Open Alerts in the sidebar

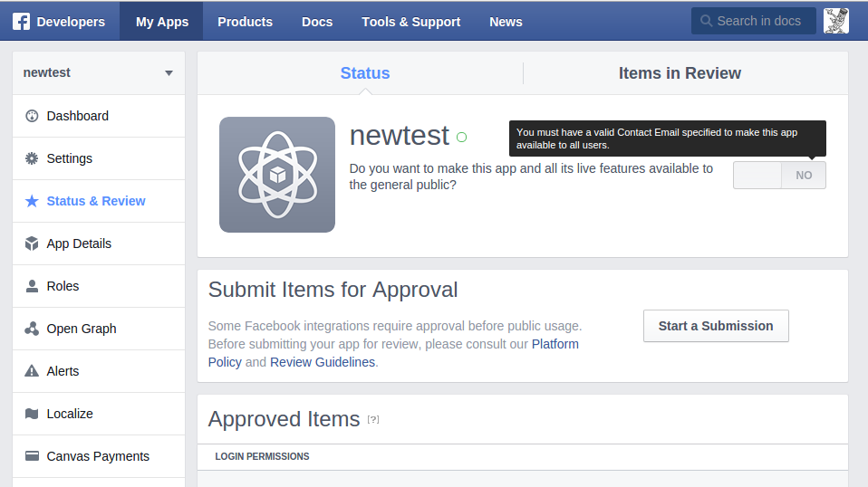99,371
